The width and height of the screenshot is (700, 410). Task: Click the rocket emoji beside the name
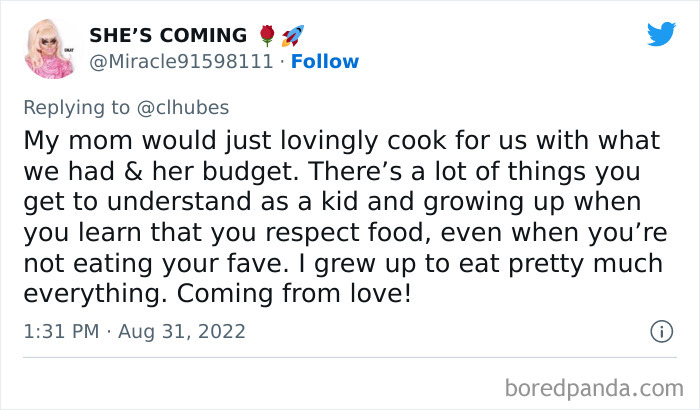click(x=292, y=36)
